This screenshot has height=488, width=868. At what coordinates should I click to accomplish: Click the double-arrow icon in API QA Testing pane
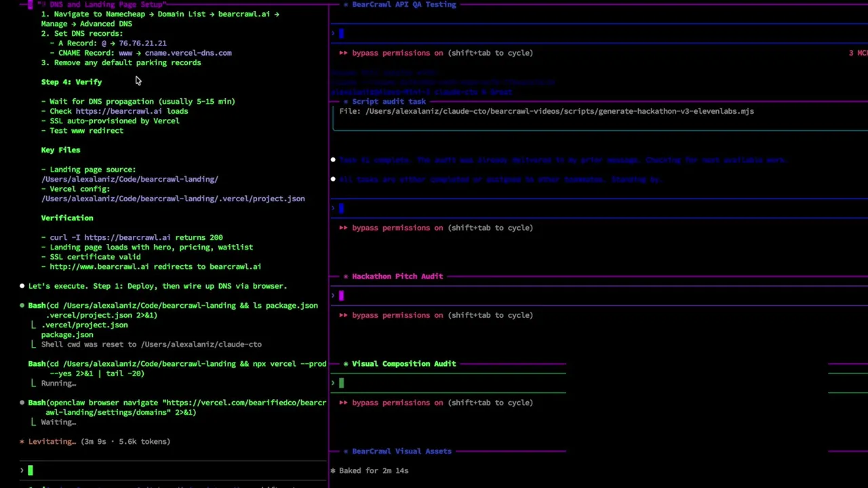343,53
